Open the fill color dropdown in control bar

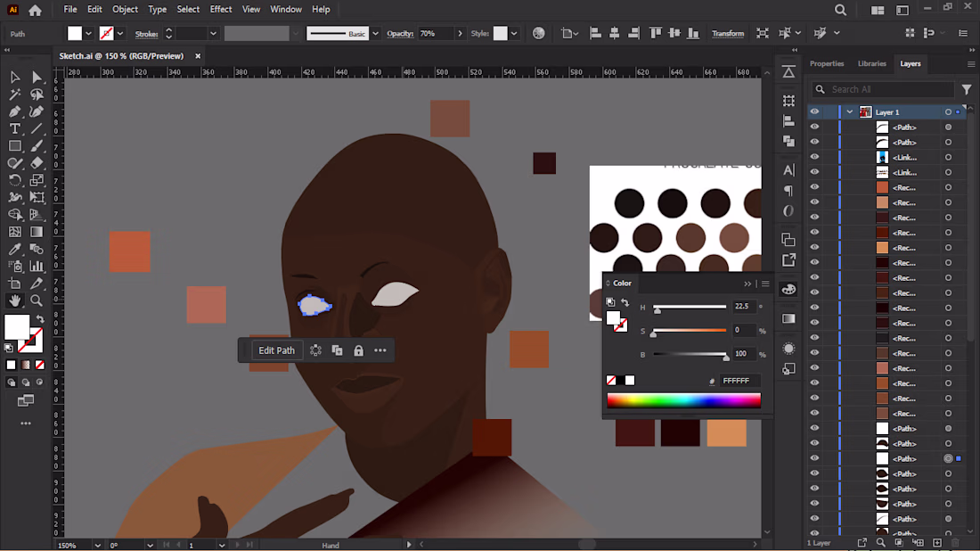[x=88, y=34]
